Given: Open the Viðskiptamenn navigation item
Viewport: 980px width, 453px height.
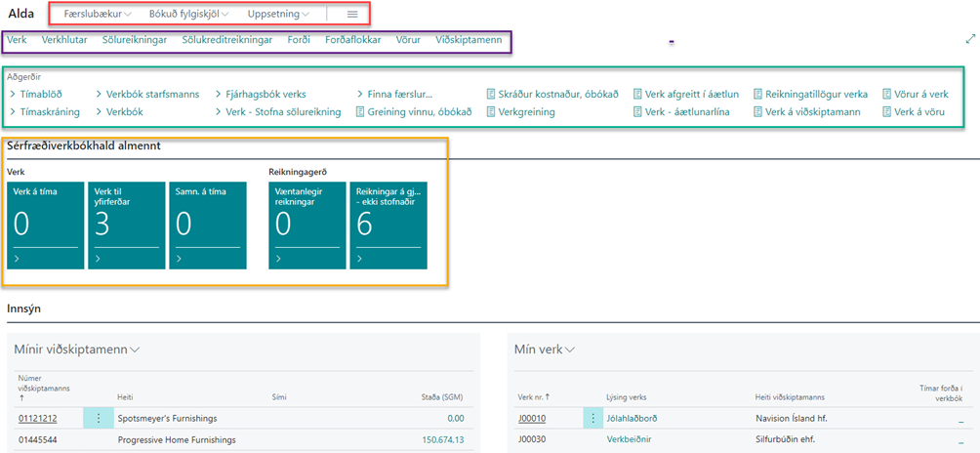Looking at the screenshot, I should coord(469,40).
